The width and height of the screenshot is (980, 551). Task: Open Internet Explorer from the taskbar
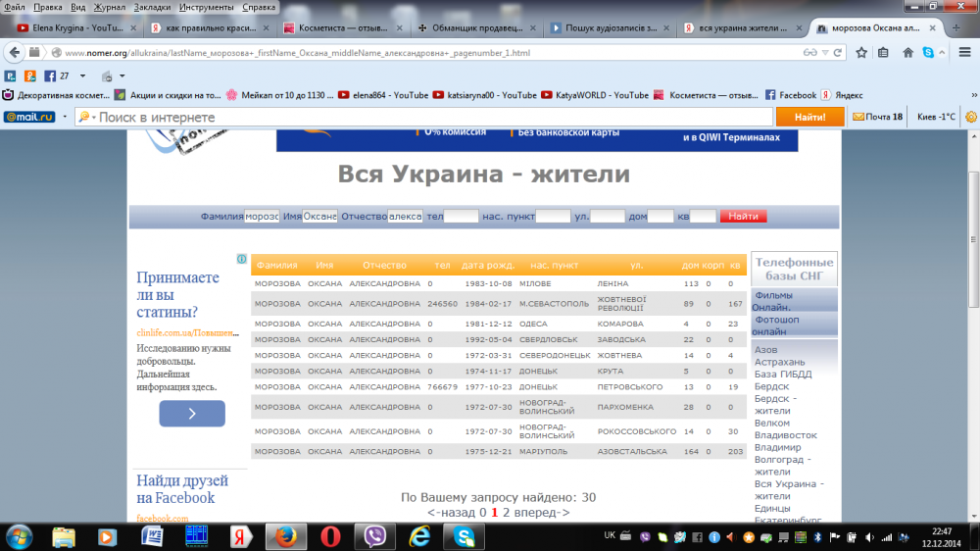pos(419,535)
